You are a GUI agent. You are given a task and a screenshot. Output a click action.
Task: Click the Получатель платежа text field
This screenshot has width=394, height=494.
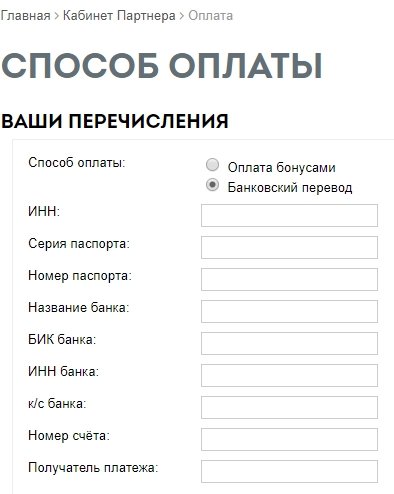289,471
